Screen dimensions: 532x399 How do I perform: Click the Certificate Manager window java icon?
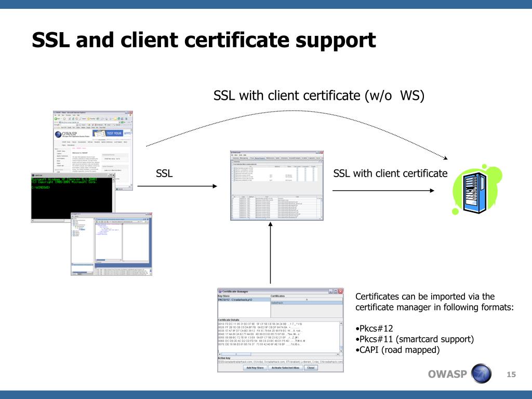[220, 291]
